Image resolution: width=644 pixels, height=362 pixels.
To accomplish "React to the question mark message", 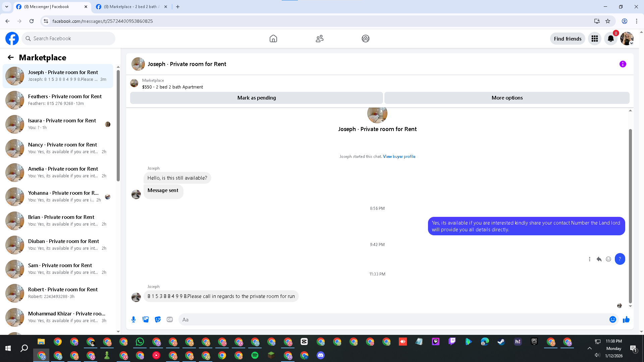I will [x=608, y=259].
